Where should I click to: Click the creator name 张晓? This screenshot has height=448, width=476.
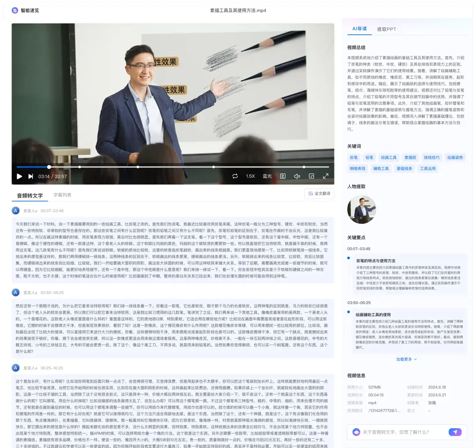tap(432, 403)
